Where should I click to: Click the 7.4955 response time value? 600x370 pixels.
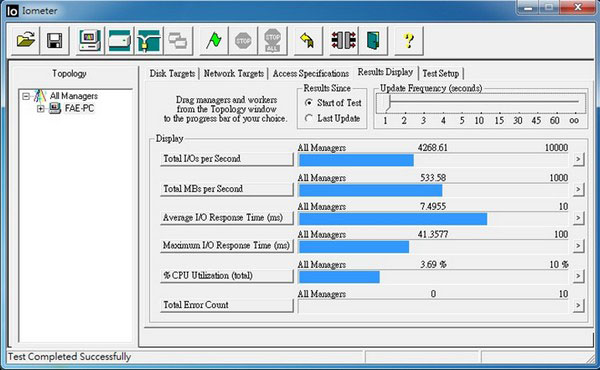click(433, 207)
